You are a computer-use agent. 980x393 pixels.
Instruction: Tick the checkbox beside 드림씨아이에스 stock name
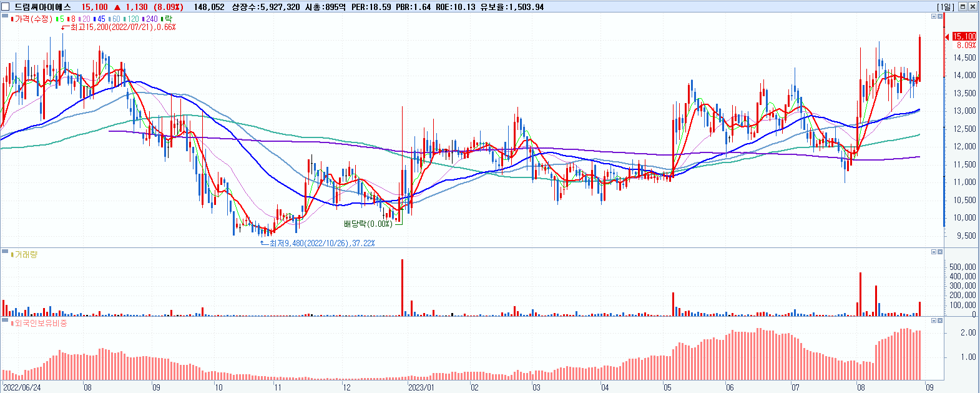click(6, 7)
